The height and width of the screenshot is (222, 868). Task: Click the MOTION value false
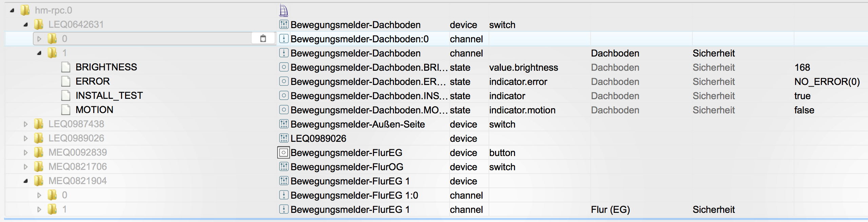(804, 110)
